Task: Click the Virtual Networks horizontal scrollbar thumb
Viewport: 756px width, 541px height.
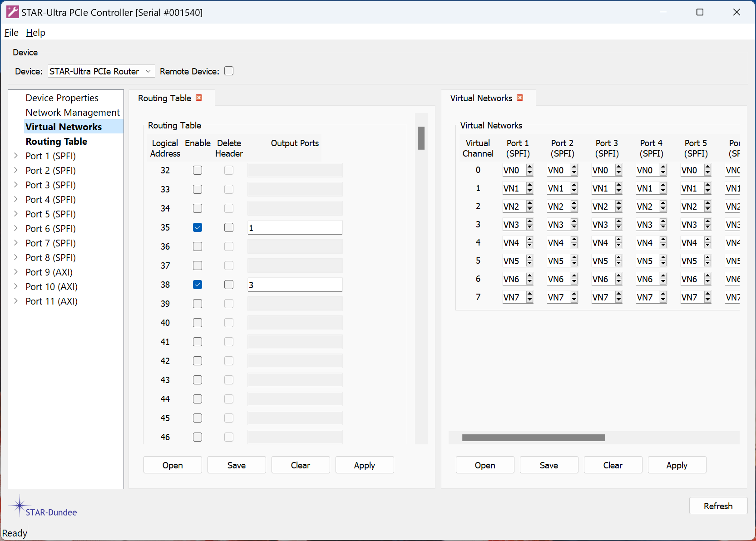Action: [534, 438]
